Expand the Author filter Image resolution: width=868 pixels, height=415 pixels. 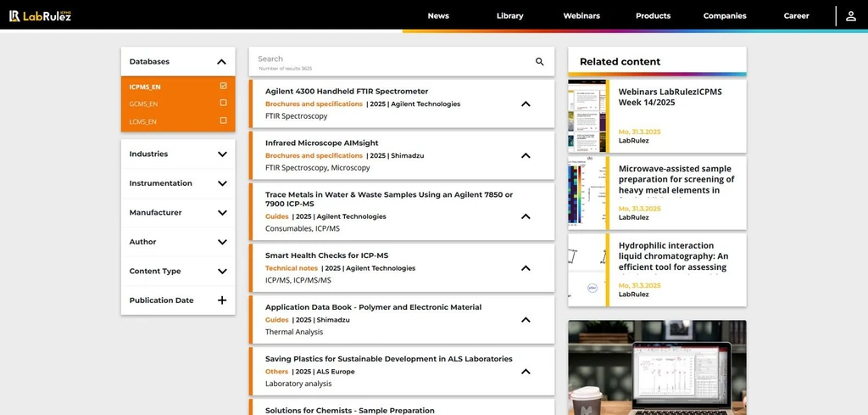222,242
